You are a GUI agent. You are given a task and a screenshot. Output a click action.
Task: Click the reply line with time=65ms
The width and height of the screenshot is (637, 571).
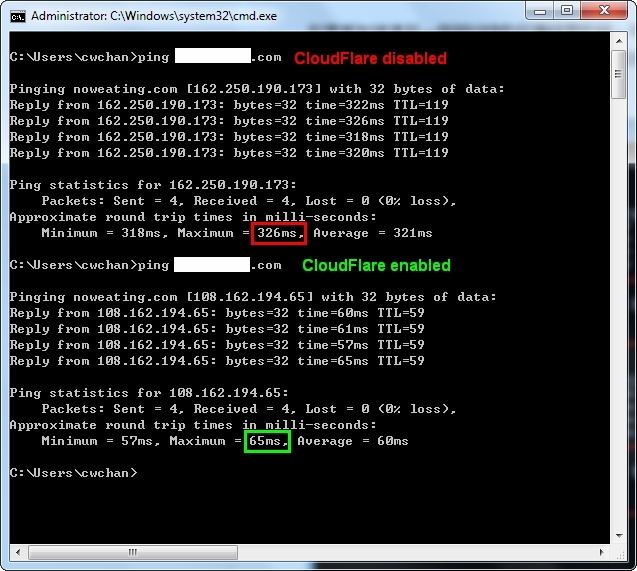pos(217,361)
